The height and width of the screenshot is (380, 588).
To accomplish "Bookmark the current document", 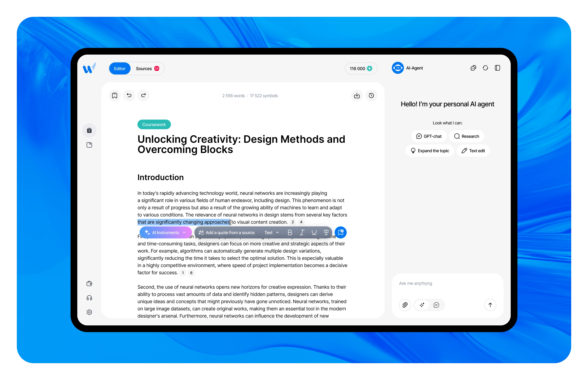I will pos(114,96).
